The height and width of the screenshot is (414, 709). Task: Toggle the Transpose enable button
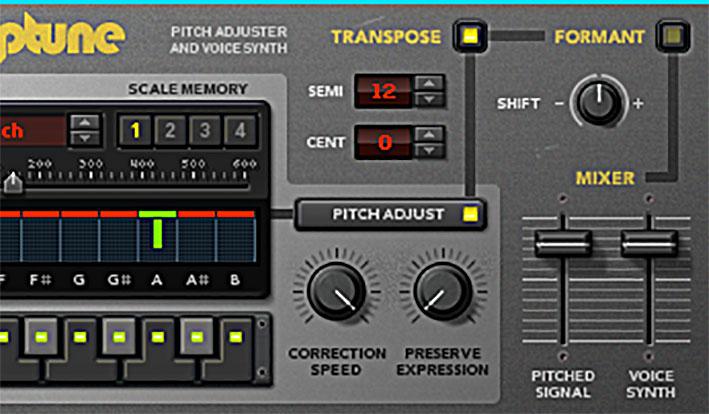tap(470, 36)
